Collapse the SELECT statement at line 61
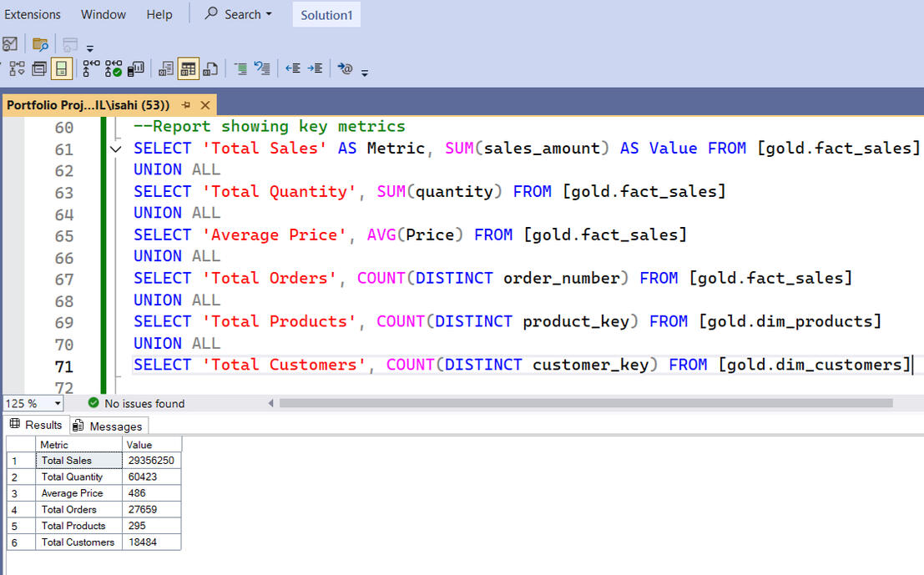Viewport: 924px width, 575px height. [x=115, y=149]
